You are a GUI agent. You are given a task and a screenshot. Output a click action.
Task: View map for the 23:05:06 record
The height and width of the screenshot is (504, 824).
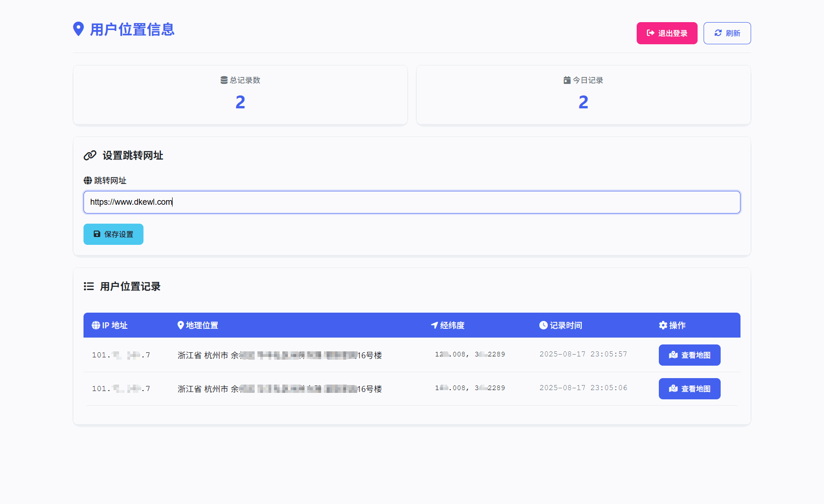(x=689, y=389)
